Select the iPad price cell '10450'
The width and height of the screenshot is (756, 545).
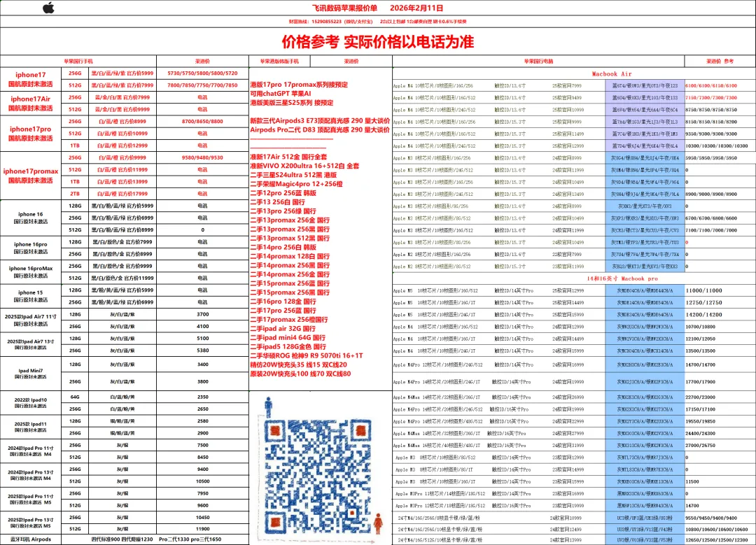[x=202, y=517]
